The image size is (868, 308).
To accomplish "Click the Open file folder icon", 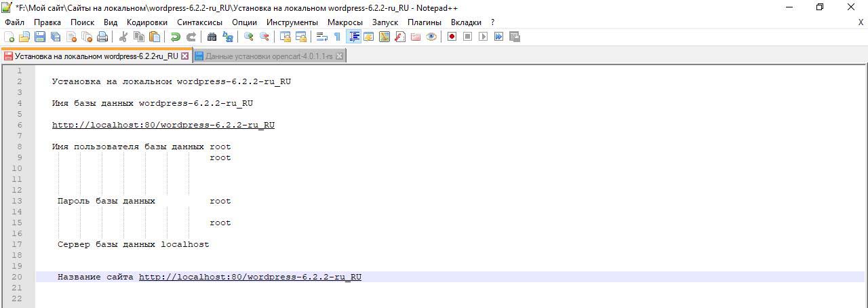I will pos(24,37).
